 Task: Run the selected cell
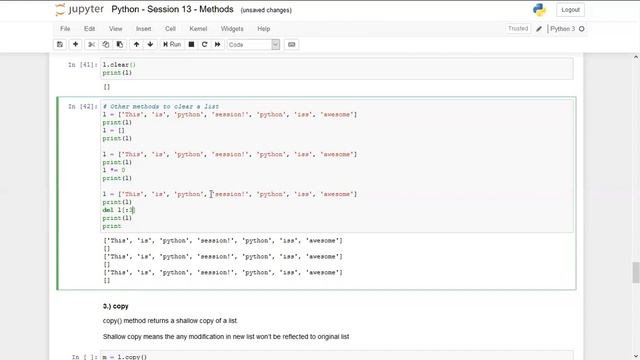[x=172, y=44]
